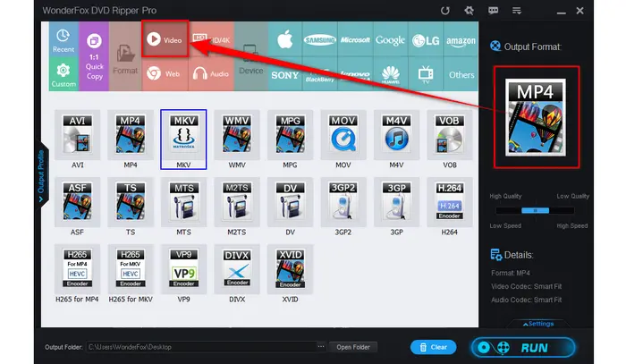The height and width of the screenshot is (364, 626).
Task: Open the TV device profiles
Action: pyautogui.click(x=426, y=74)
